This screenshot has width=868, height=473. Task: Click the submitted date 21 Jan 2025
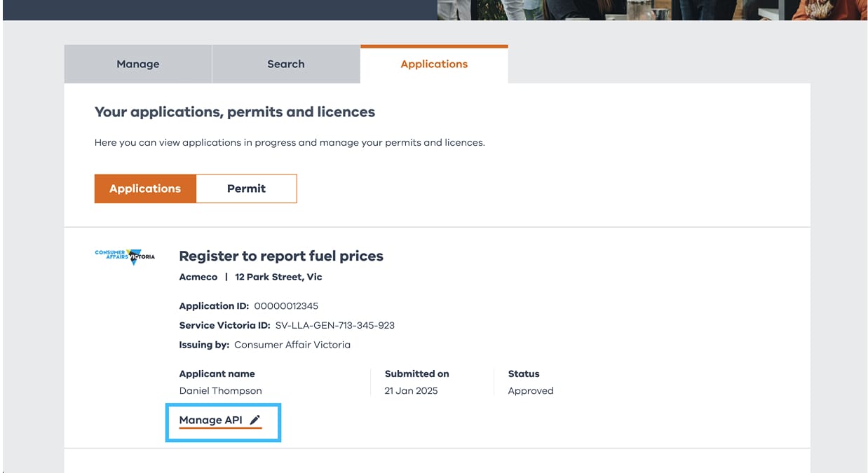tap(411, 391)
